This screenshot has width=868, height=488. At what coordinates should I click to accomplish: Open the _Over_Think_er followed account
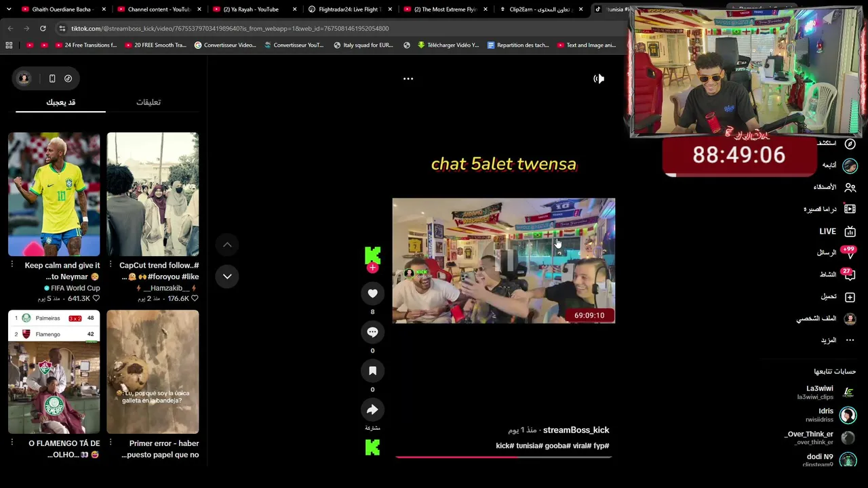coord(821,438)
